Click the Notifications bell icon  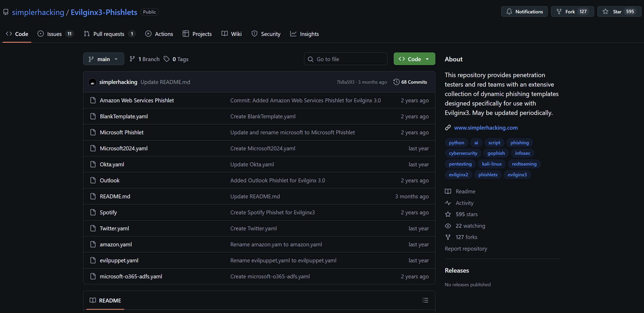509,12
